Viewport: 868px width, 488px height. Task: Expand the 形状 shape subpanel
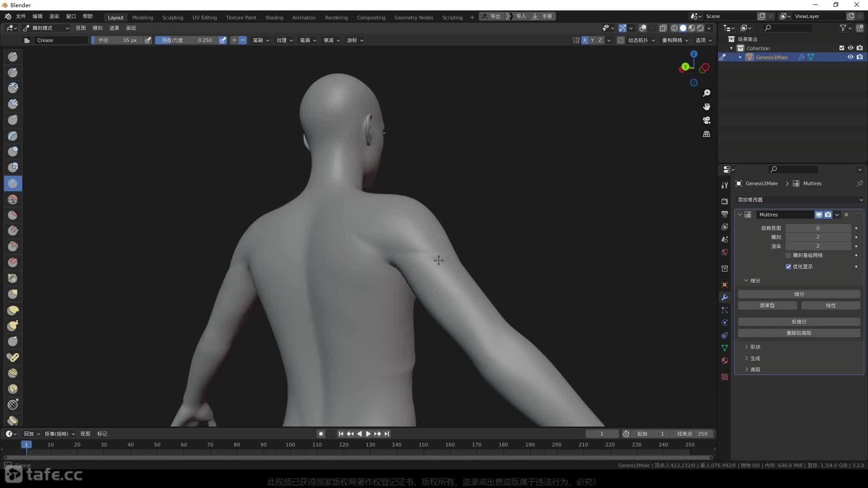[755, 347]
